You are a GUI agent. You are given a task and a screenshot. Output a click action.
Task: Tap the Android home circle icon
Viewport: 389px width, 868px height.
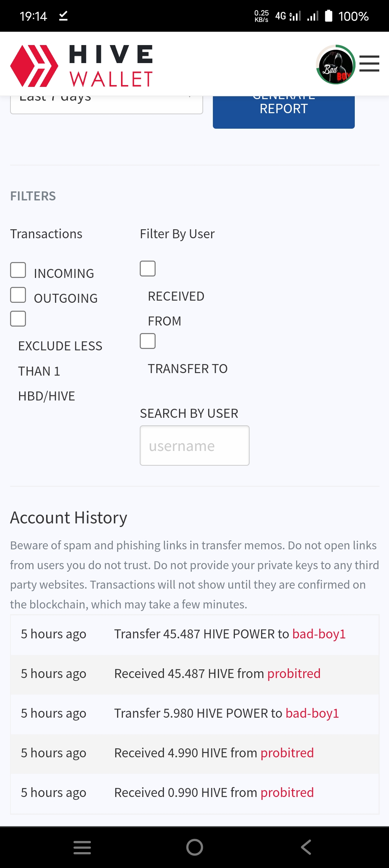coord(194,847)
